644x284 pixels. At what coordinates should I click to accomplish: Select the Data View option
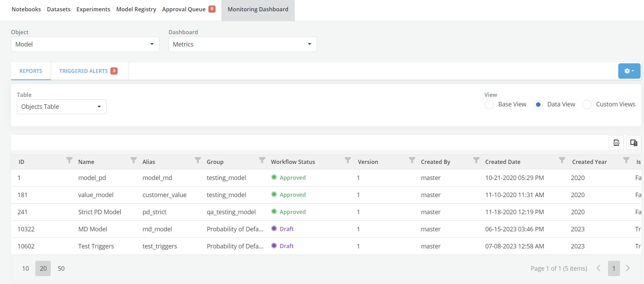[x=538, y=104]
